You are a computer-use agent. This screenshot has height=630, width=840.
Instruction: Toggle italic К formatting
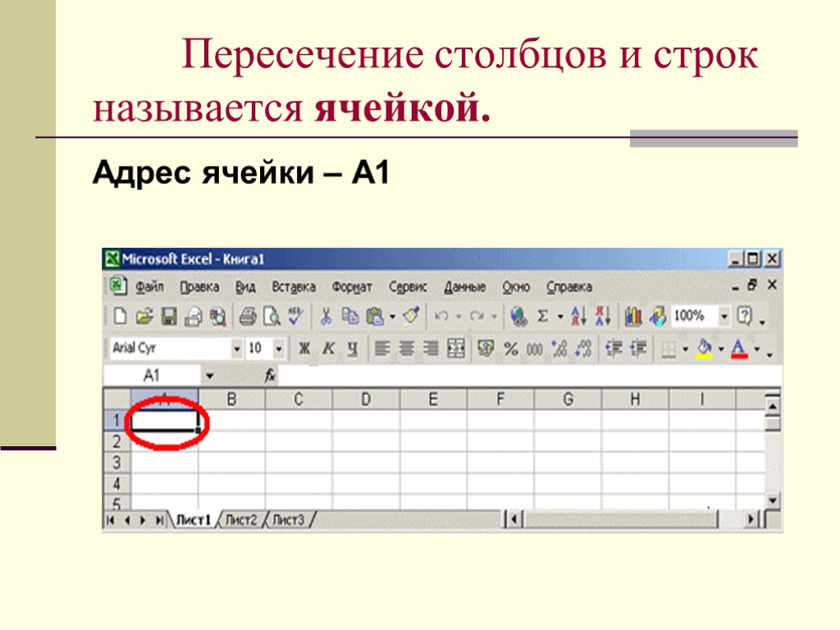click(x=328, y=349)
